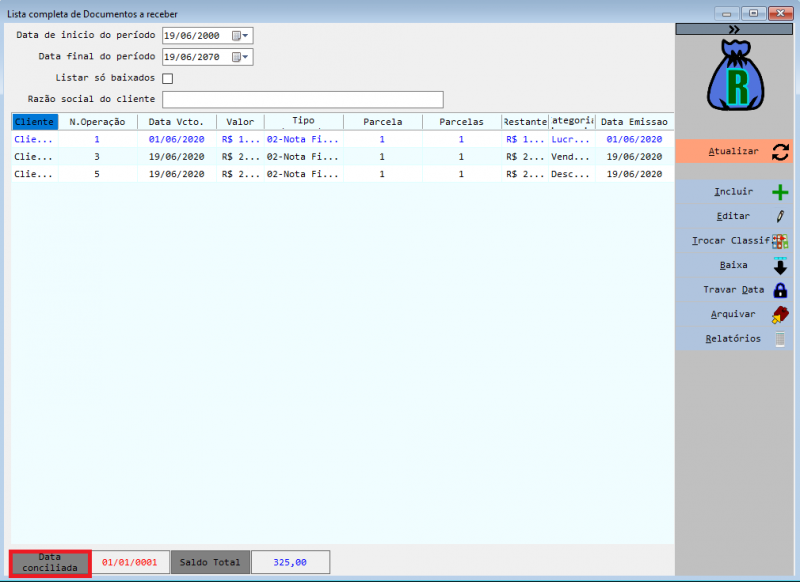Sort by the Data Vcto. column header
Viewport: 800px width, 582px height.
point(176,122)
